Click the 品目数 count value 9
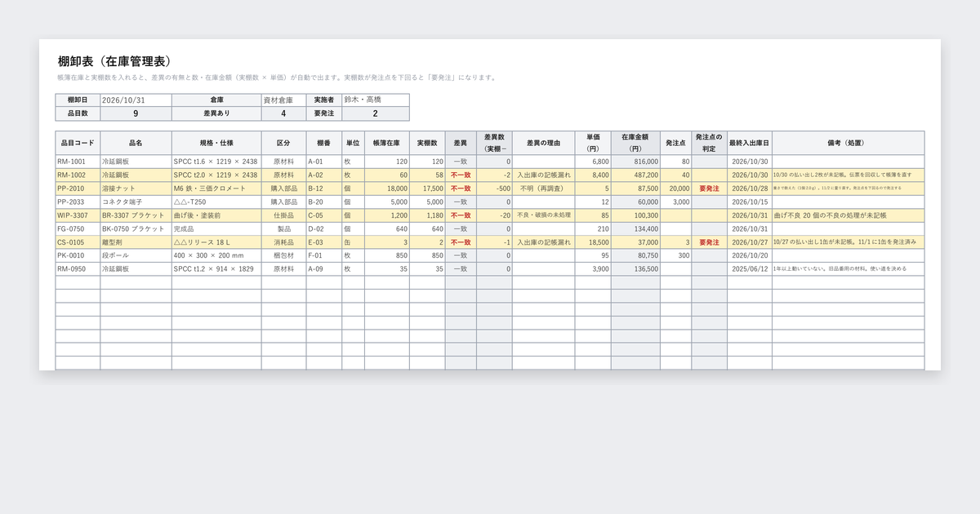This screenshot has height=514, width=980. click(x=135, y=114)
